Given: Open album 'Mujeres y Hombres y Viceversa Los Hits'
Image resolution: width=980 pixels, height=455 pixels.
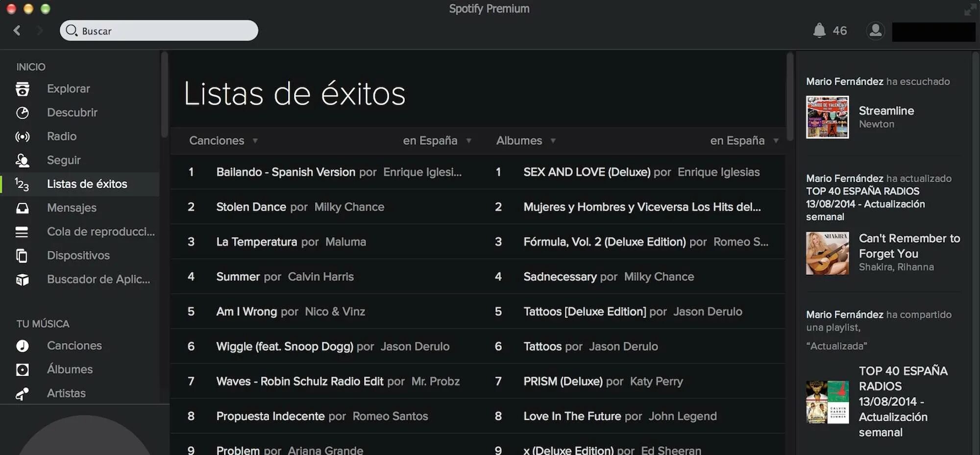Looking at the screenshot, I should (x=642, y=207).
